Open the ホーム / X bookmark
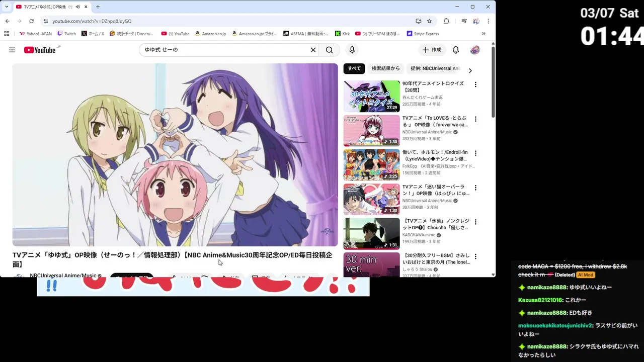Image resolution: width=644 pixels, height=362 pixels. tap(93, 34)
